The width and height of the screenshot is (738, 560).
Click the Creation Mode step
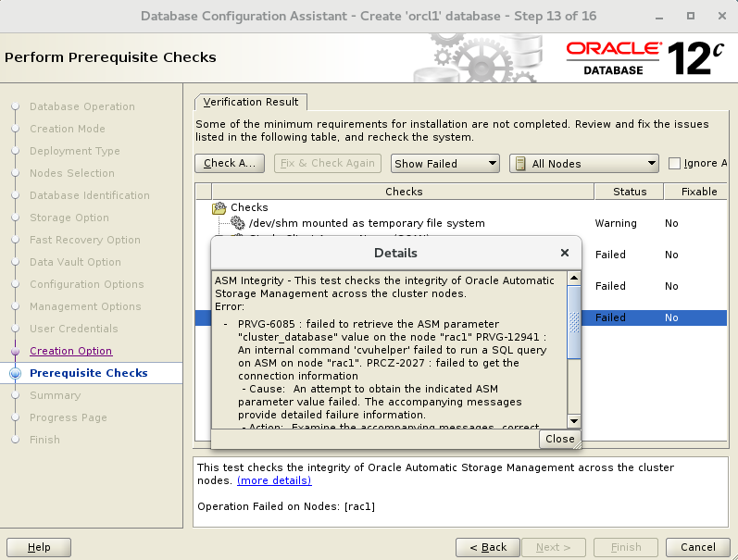(68, 129)
